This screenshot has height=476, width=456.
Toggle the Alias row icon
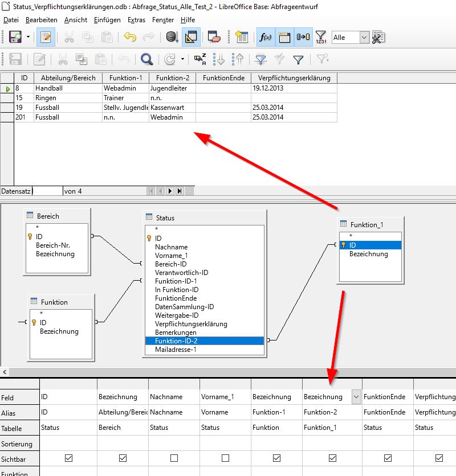[x=303, y=37]
